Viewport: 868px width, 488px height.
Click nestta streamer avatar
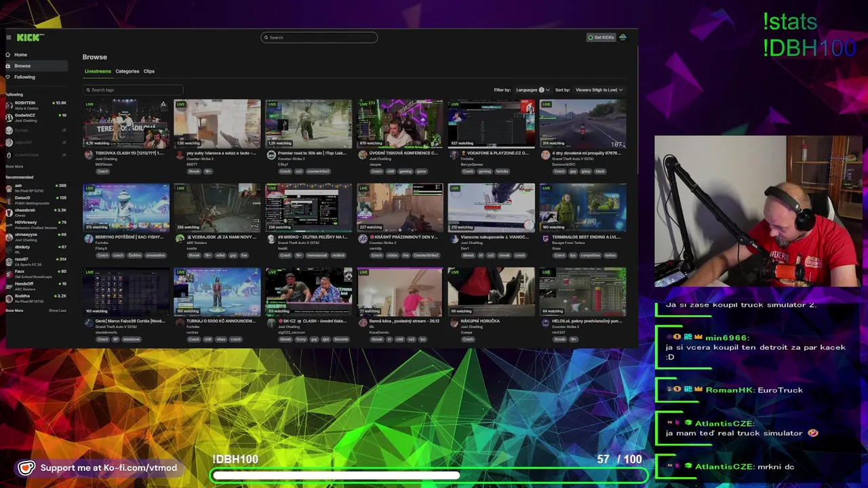click(x=180, y=239)
